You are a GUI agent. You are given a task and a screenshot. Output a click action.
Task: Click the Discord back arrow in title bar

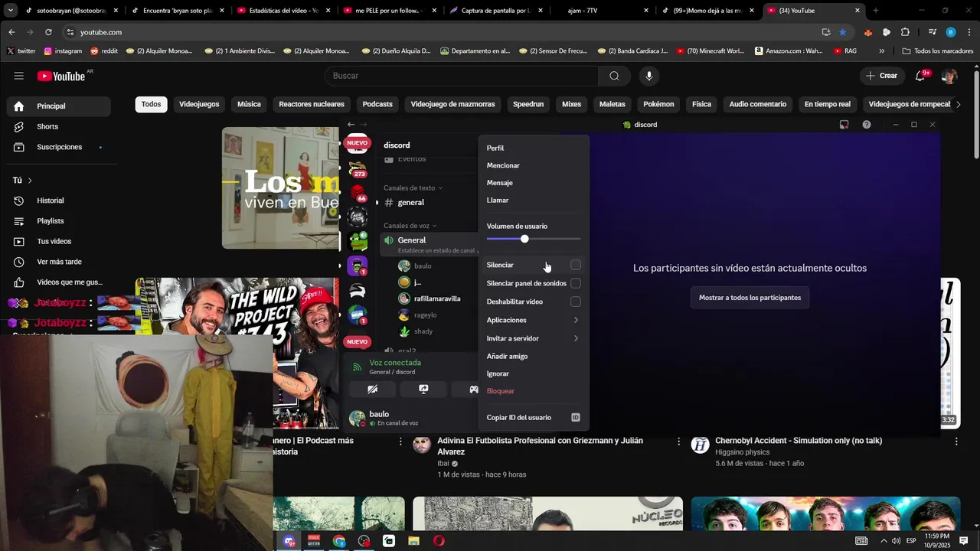(351, 125)
